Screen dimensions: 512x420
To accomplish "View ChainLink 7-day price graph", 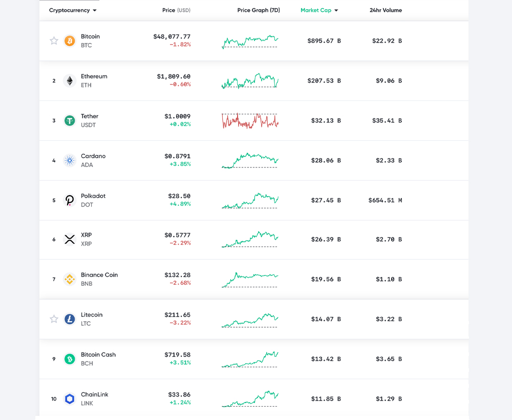I will click(250, 399).
